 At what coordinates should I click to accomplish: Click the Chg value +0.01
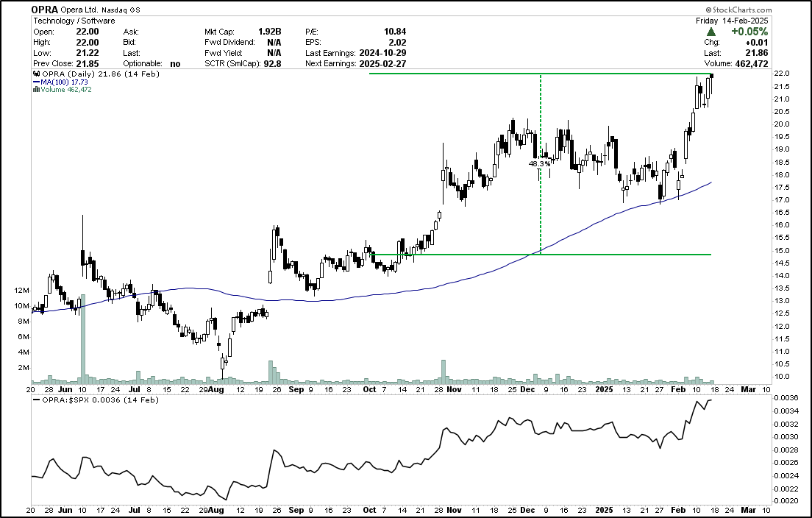coord(757,43)
